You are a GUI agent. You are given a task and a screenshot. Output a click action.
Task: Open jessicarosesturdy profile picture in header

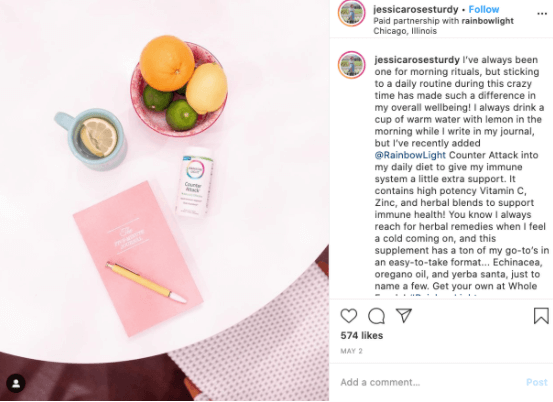click(x=351, y=14)
